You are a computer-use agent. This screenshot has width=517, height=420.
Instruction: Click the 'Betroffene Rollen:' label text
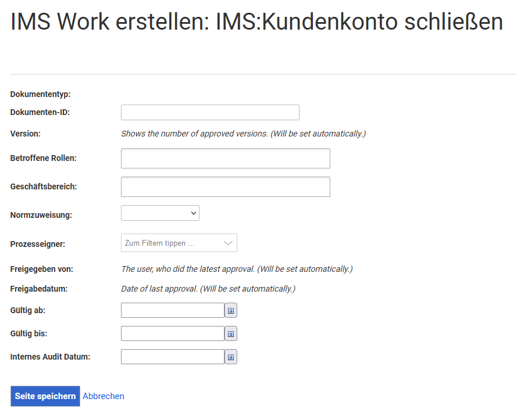coord(44,158)
